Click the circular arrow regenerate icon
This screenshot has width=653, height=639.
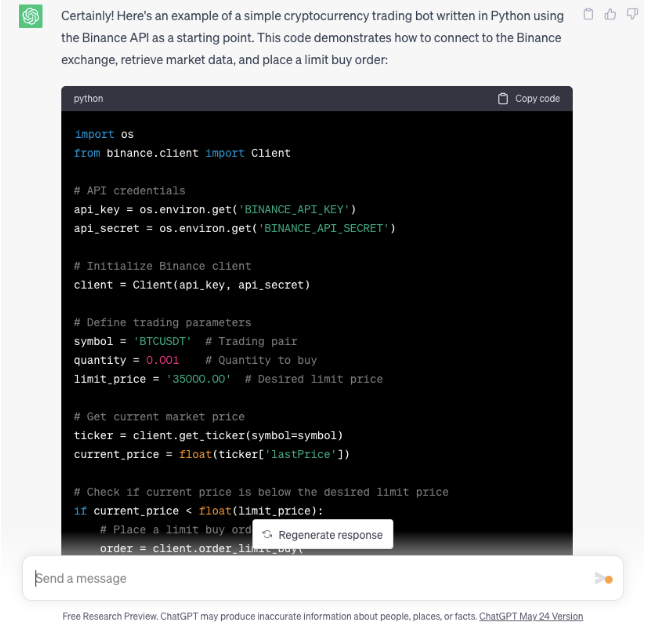[x=267, y=535]
